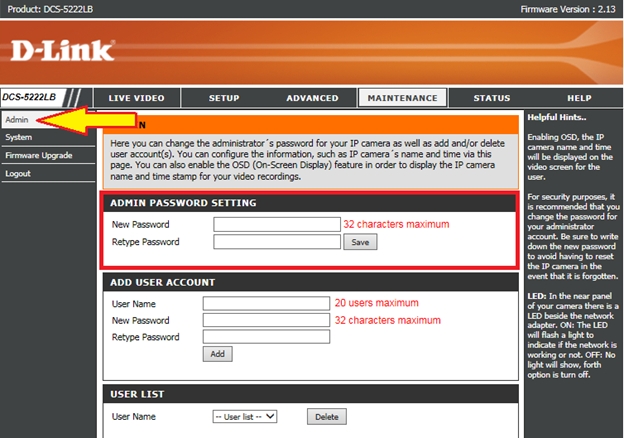Open System in the sidebar menu

tap(18, 137)
